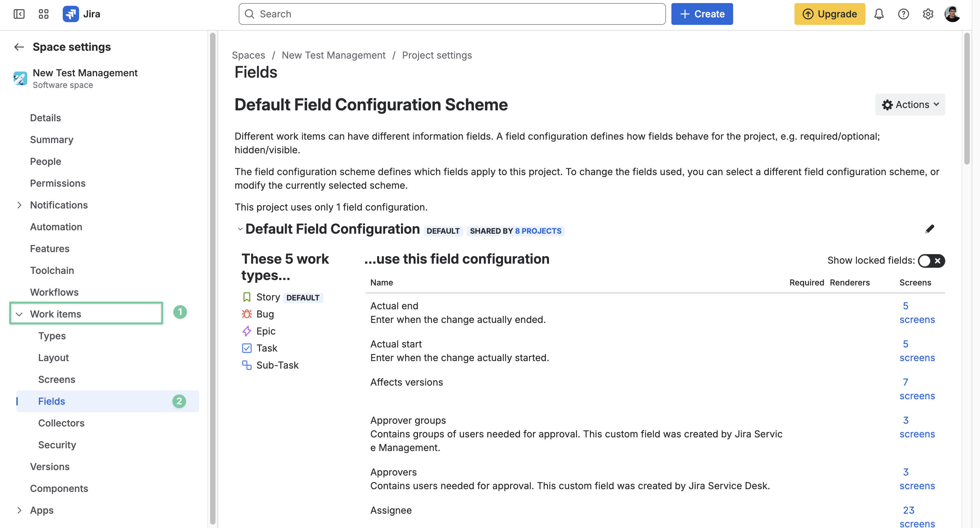Open the app switcher grid icon
The height and width of the screenshot is (528, 980).
[x=44, y=14]
